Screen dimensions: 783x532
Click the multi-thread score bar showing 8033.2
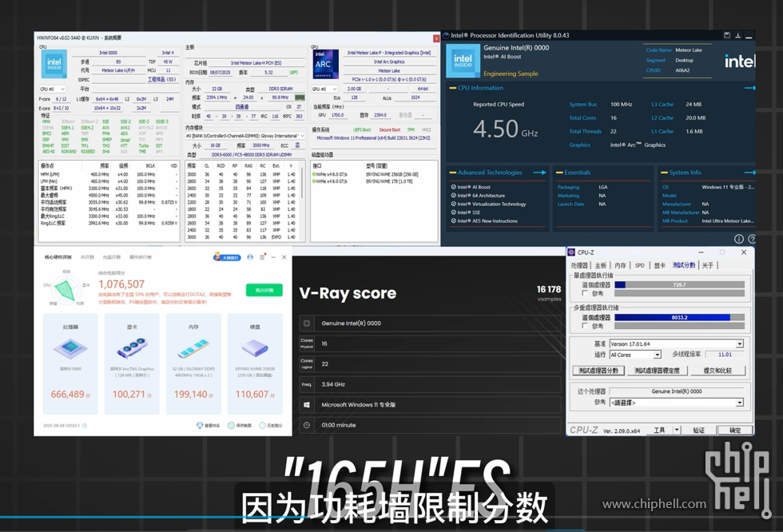[x=679, y=317]
